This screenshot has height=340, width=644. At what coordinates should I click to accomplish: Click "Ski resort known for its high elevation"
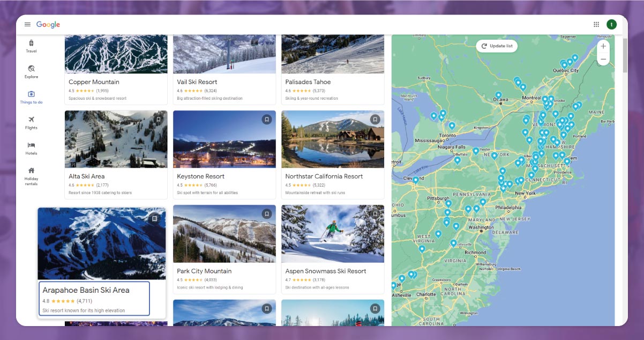[84, 311]
